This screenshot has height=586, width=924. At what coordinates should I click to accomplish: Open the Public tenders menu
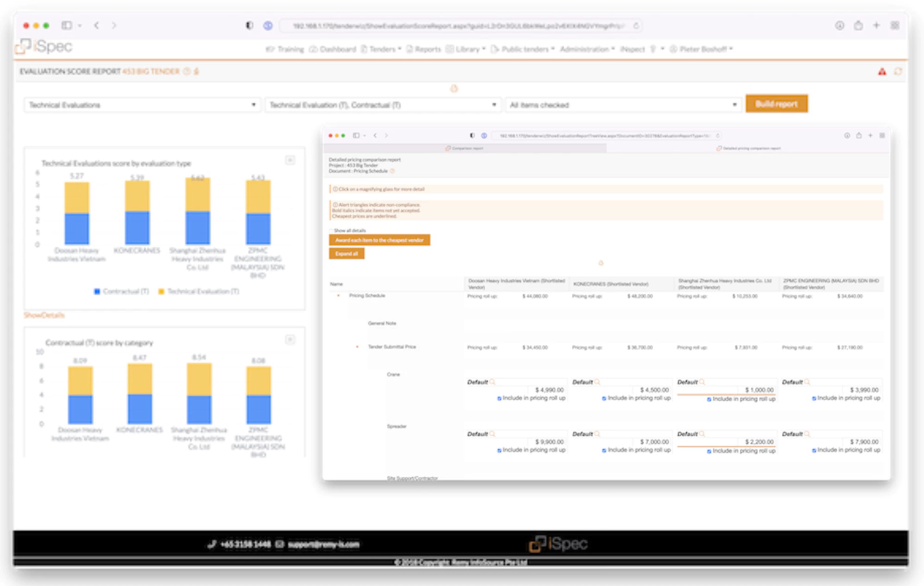click(523, 49)
